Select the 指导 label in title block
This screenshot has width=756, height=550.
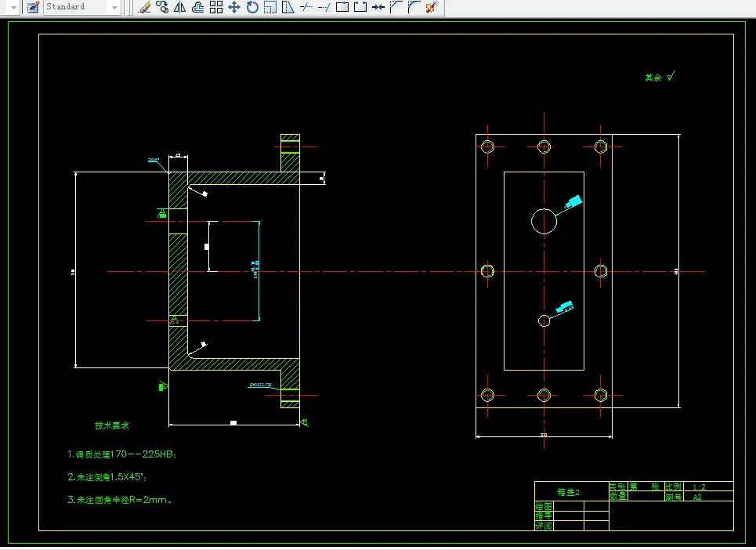pyautogui.click(x=544, y=516)
